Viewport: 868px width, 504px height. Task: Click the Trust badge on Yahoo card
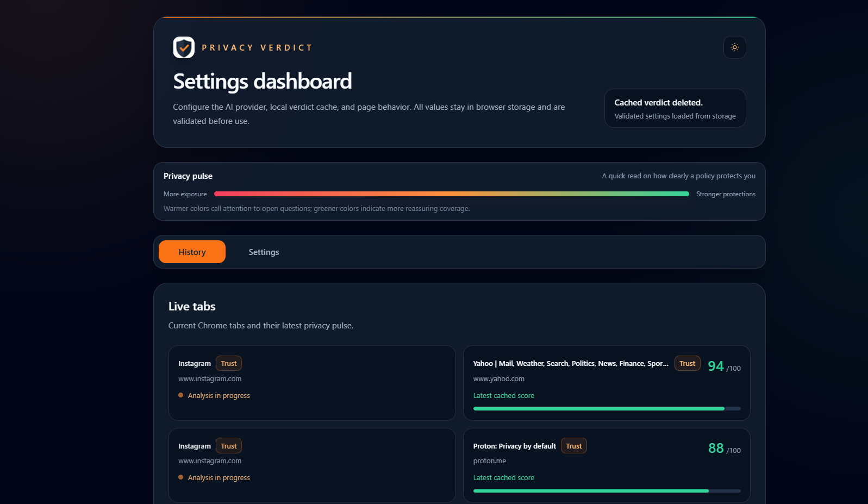[687, 363]
